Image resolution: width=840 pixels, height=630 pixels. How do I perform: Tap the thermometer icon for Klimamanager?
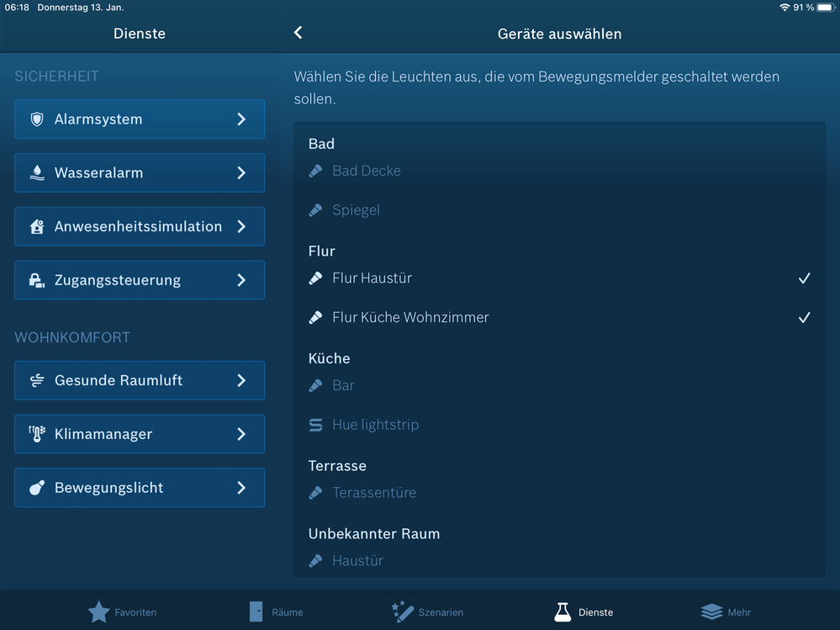(x=37, y=435)
